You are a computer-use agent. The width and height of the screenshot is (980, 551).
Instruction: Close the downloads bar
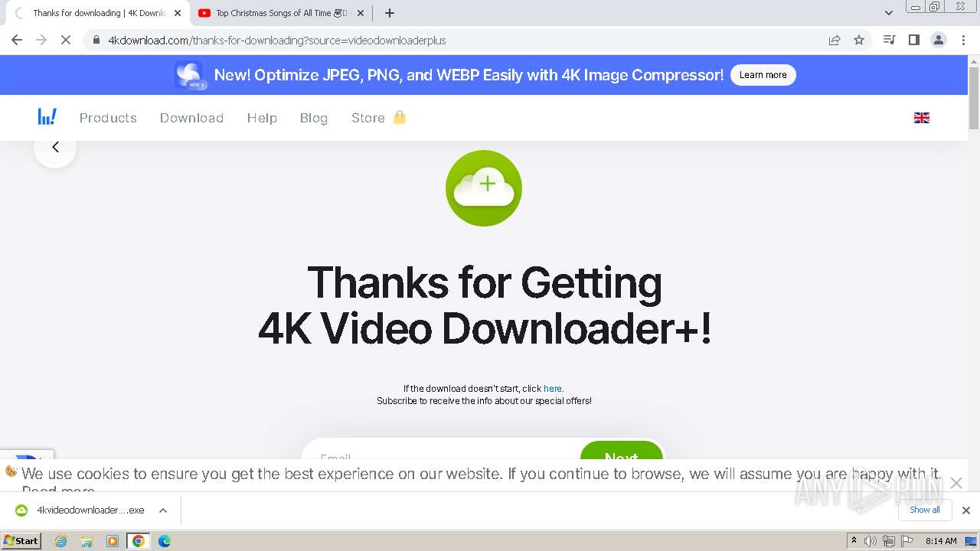click(966, 510)
